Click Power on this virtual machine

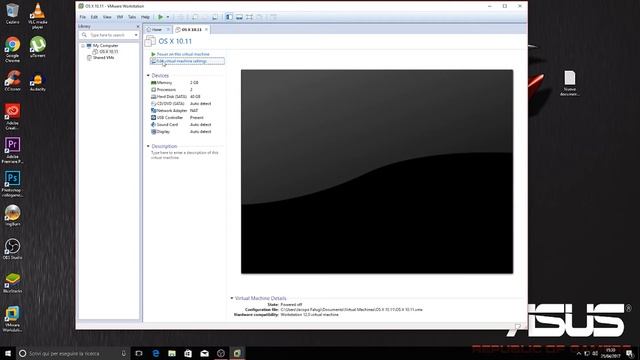180,54
